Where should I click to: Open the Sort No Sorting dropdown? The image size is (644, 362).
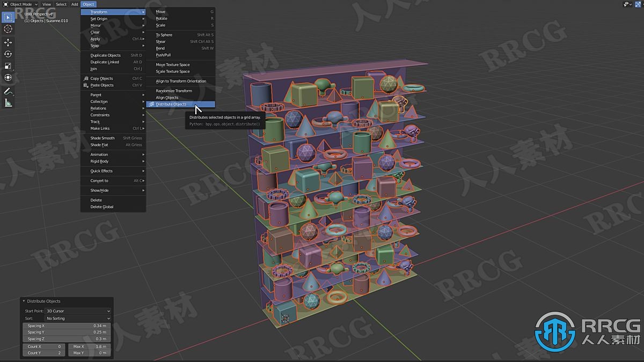(78, 319)
